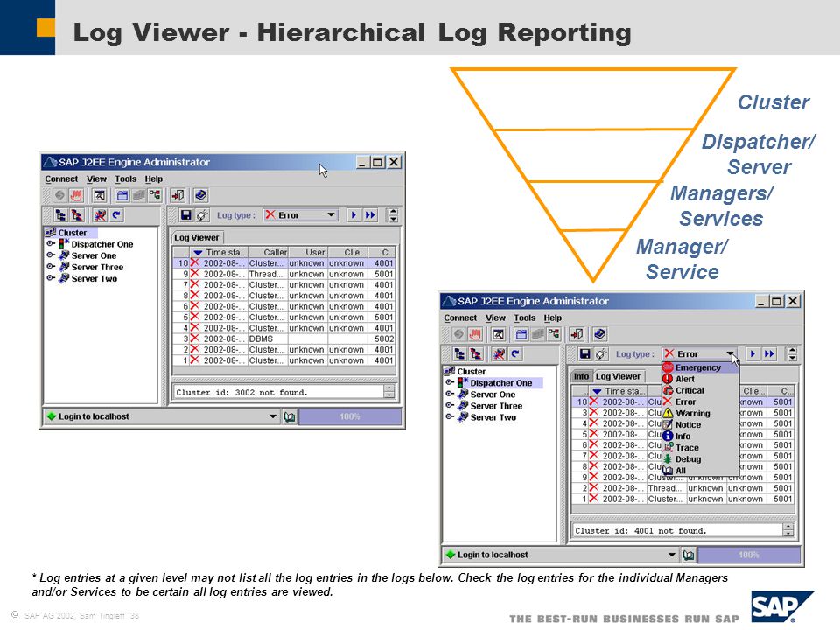This screenshot has width=840, height=630.
Task: Expand Server One node in right window
Action: point(450,395)
